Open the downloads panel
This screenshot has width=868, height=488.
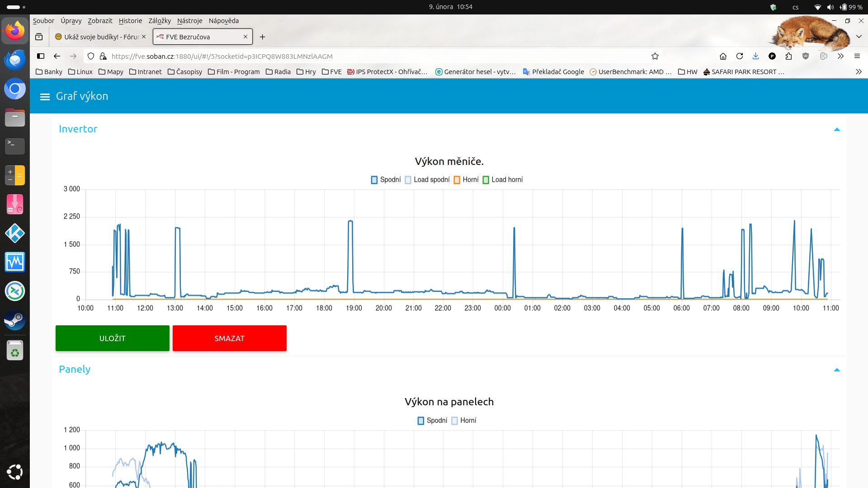click(755, 56)
